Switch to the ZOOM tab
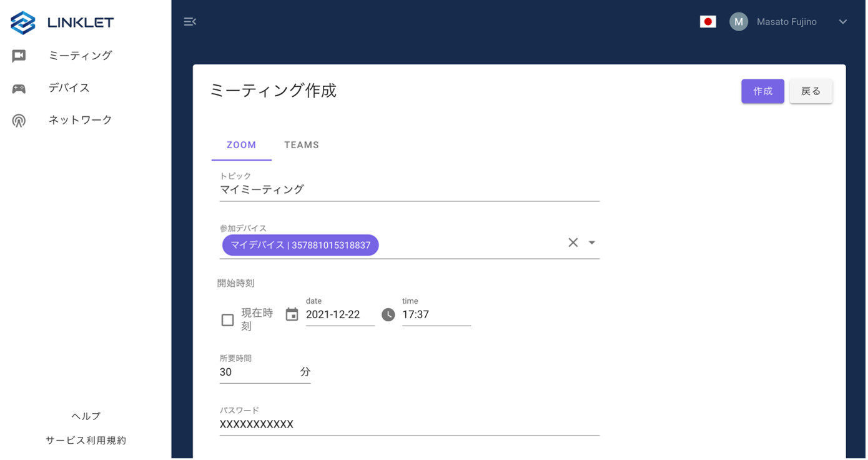Viewport: 868px width, 460px height. click(242, 145)
